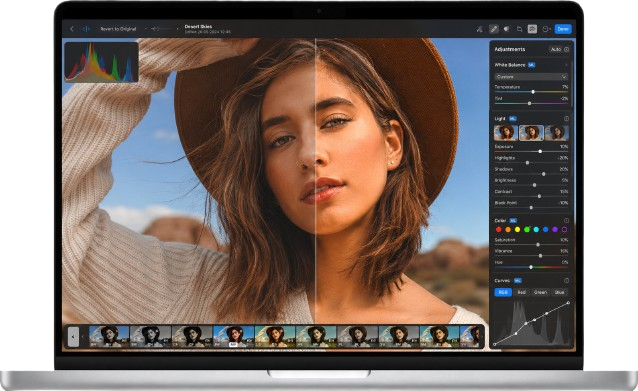This screenshot has width=638, height=391.
Task: Adjust the Contrast slider
Action: click(531, 196)
